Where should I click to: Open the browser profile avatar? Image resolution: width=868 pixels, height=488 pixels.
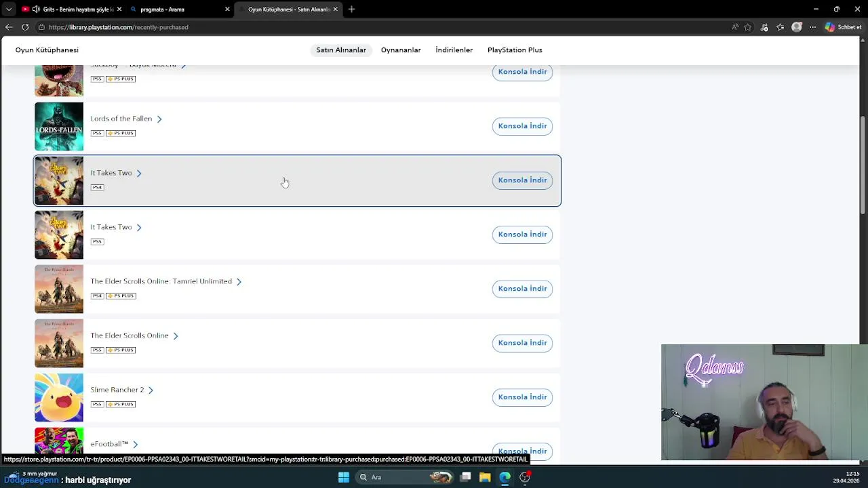797,27
